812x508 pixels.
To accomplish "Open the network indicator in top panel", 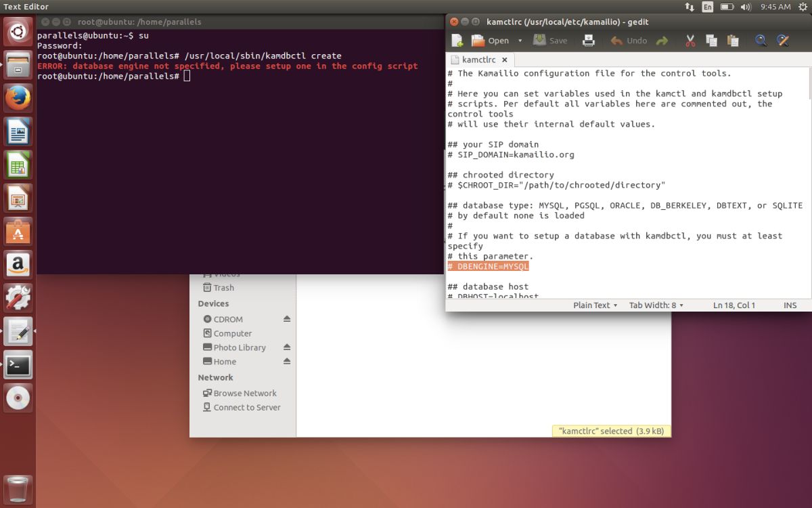I will (x=690, y=7).
